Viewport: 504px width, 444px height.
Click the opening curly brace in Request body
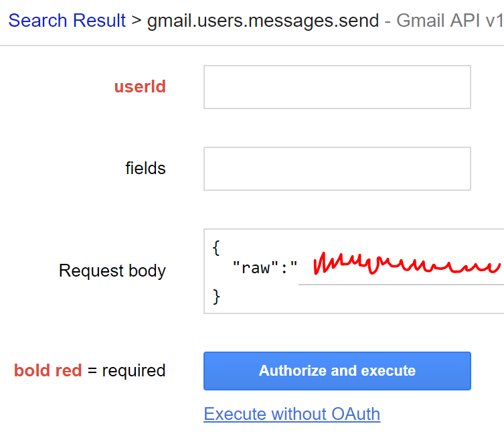(216, 248)
